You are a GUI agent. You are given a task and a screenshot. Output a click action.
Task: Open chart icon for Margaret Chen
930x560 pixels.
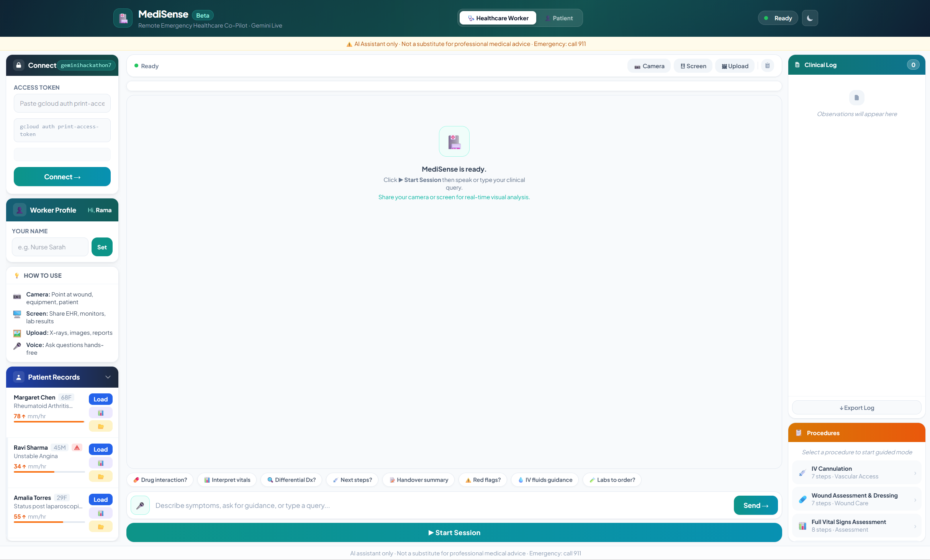(101, 413)
